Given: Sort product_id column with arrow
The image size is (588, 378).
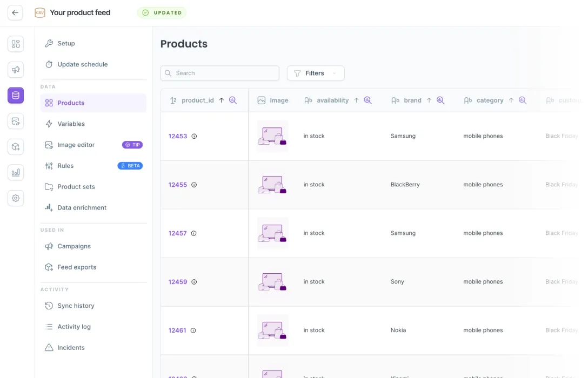Looking at the screenshot, I should pyautogui.click(x=222, y=100).
